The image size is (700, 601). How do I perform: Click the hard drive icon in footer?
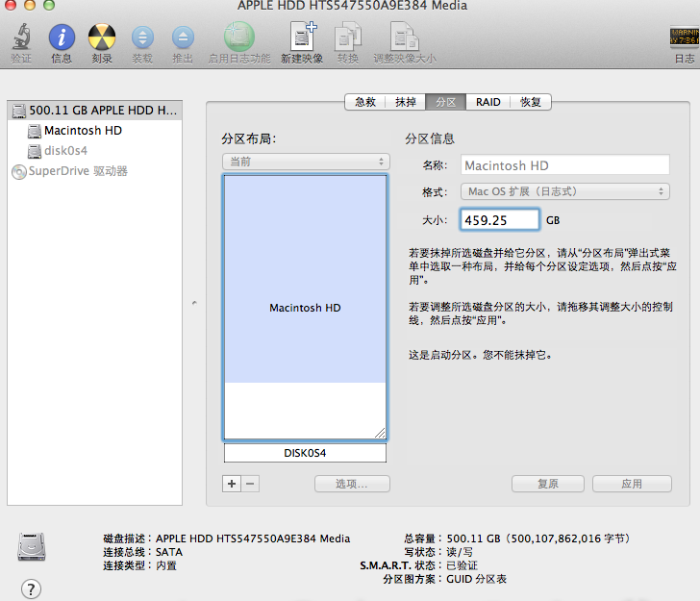tap(31, 546)
